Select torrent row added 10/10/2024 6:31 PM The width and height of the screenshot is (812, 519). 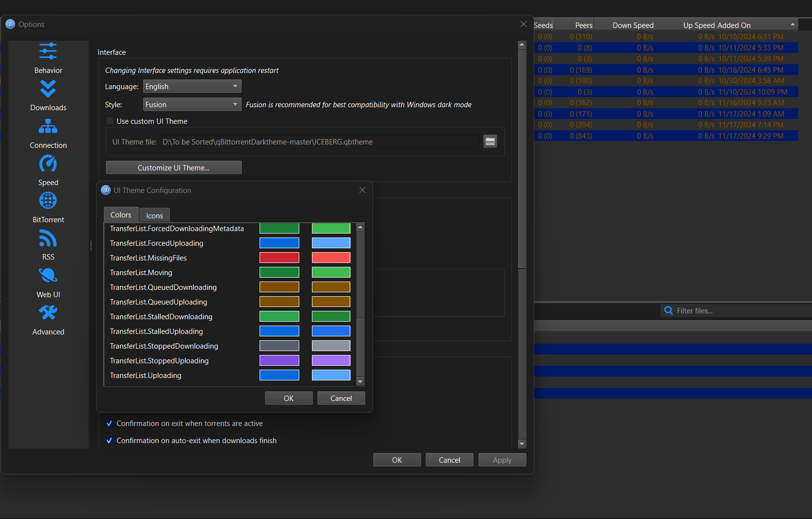point(666,37)
